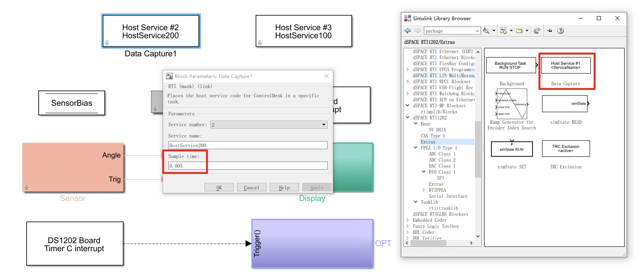Collapse dSPACE RTI-MP Blockset node
Viewport: 644px width, 277px height.
(x=408, y=105)
